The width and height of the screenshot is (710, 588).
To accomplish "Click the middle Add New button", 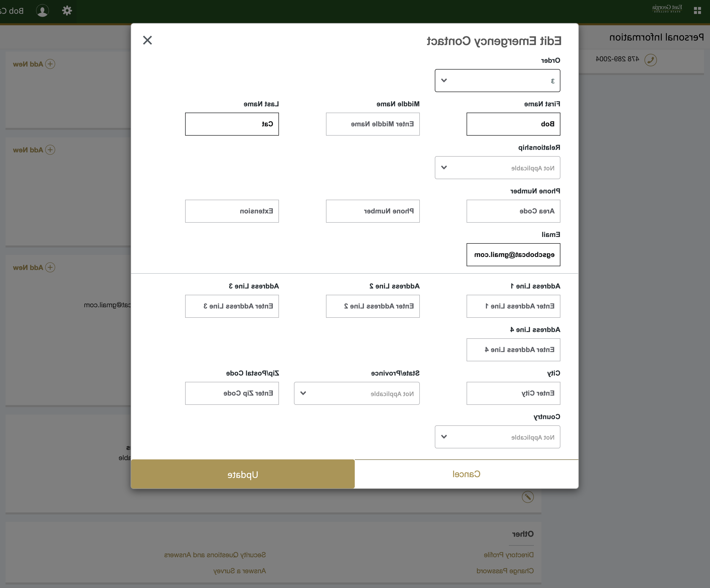I will [x=34, y=150].
